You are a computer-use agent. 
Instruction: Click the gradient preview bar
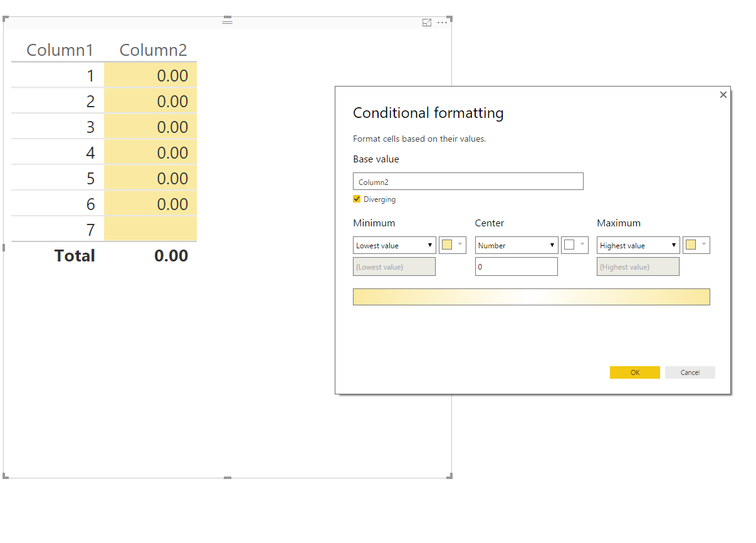point(532,297)
